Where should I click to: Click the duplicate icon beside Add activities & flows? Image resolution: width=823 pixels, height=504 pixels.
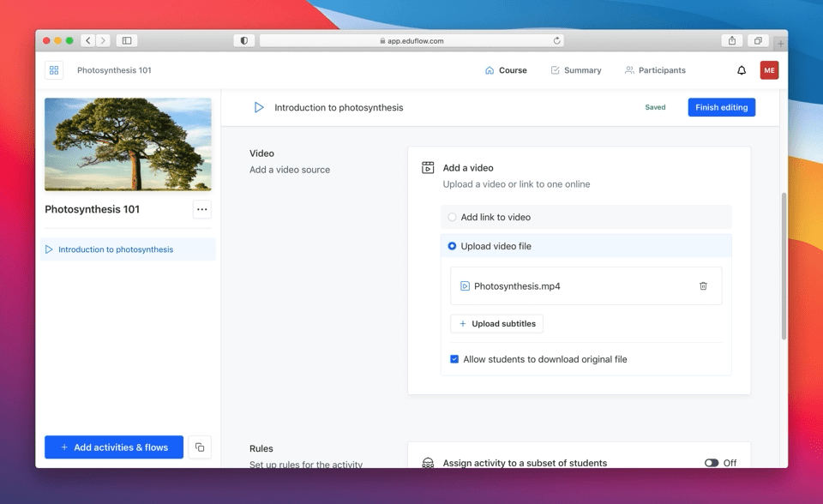(x=199, y=447)
